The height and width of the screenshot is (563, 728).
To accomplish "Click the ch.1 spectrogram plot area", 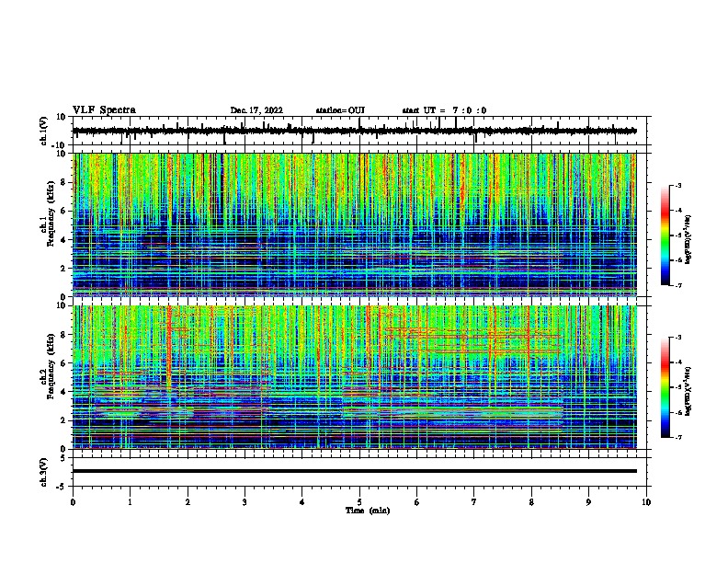I will pos(354,224).
